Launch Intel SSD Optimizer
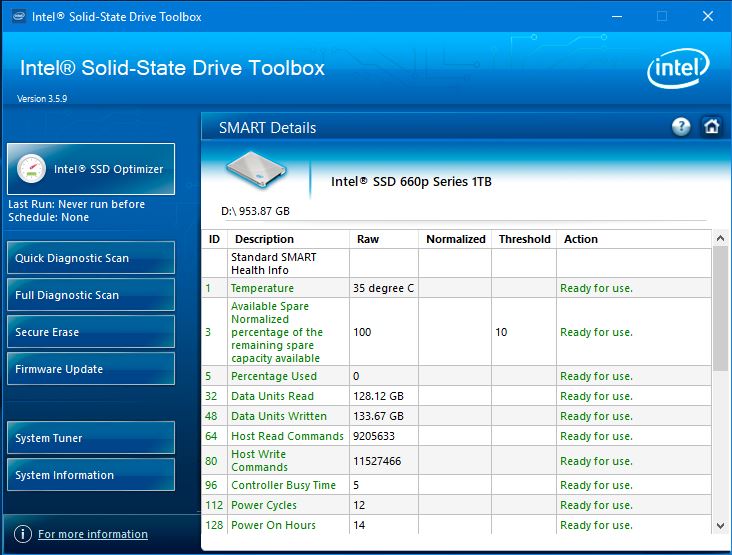The height and width of the screenshot is (555, 732). (x=91, y=169)
